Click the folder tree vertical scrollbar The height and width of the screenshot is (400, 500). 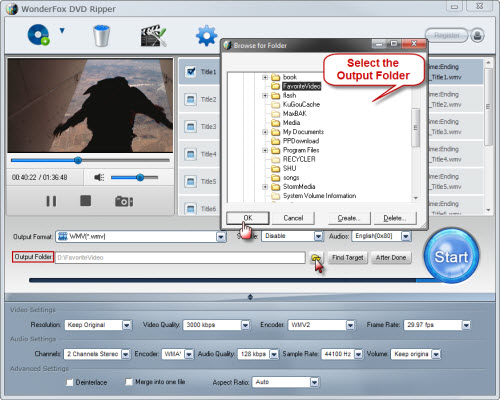[x=415, y=127]
